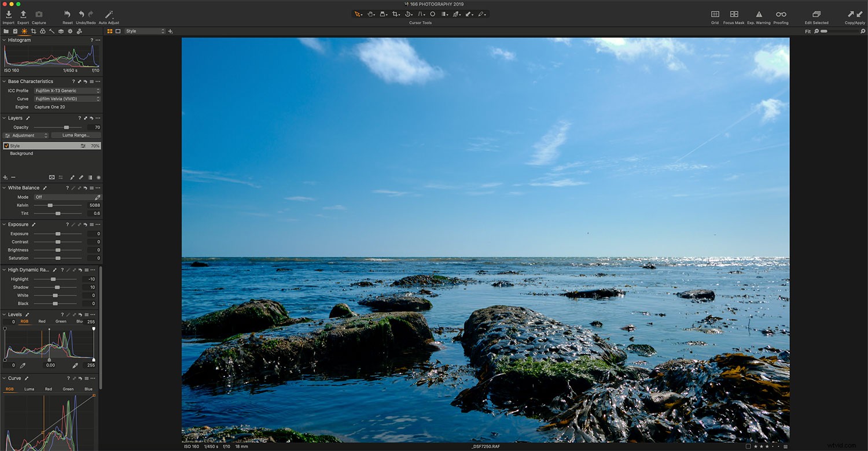Toggle the Exposure Warning
868x451 pixels.
pyautogui.click(x=759, y=16)
